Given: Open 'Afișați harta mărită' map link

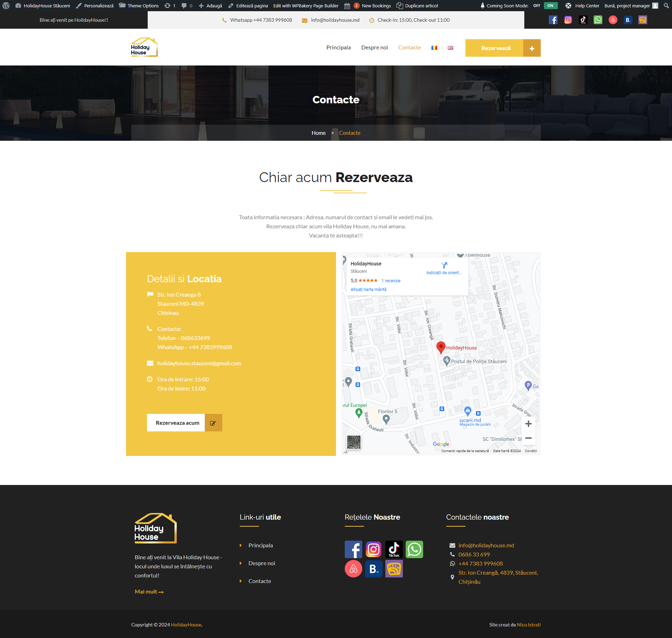Looking at the screenshot, I should 369,290.
